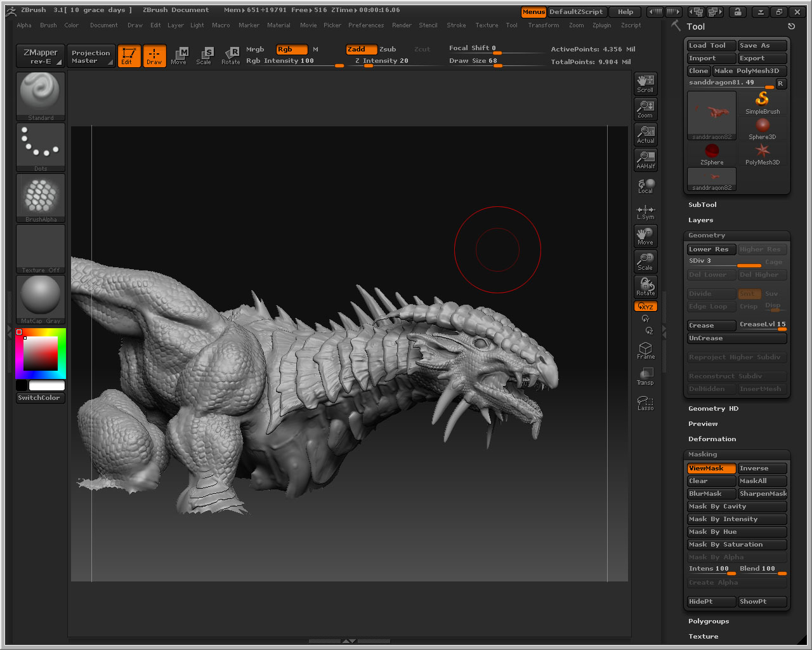Image resolution: width=812 pixels, height=650 pixels.
Task: Click the AAHalf view icon
Action: pos(645,160)
